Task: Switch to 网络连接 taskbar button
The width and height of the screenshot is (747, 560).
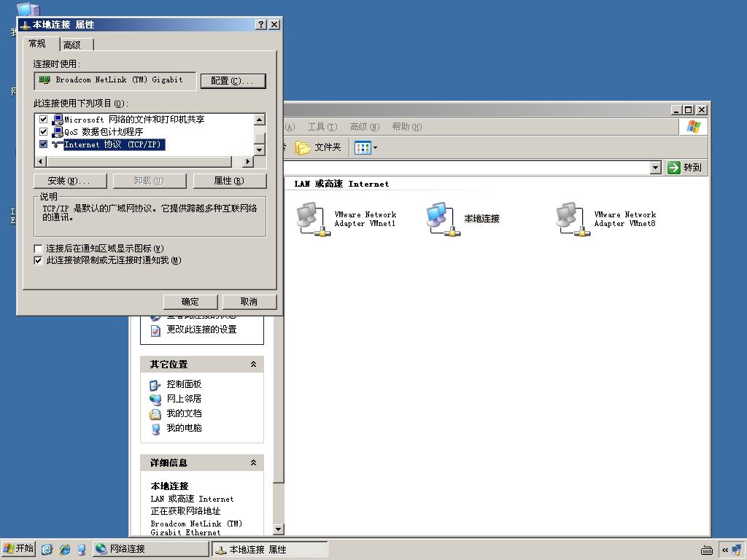Action: [150, 549]
